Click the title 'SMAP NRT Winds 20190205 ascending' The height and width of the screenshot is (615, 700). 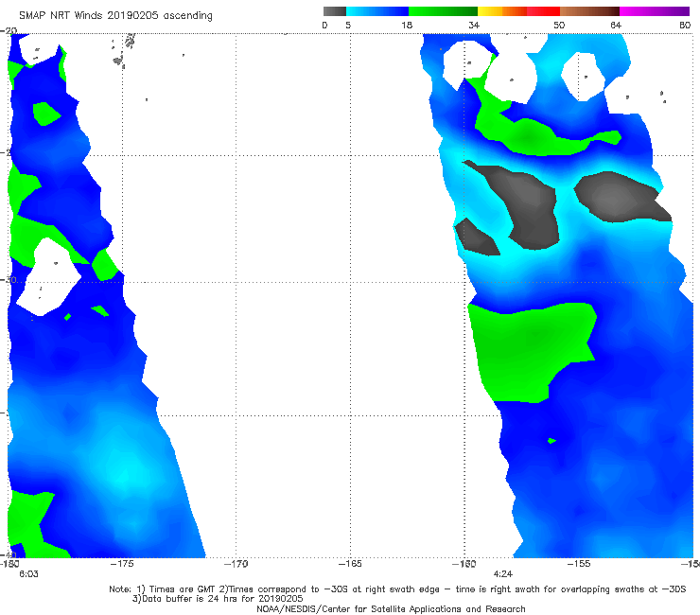115,15
